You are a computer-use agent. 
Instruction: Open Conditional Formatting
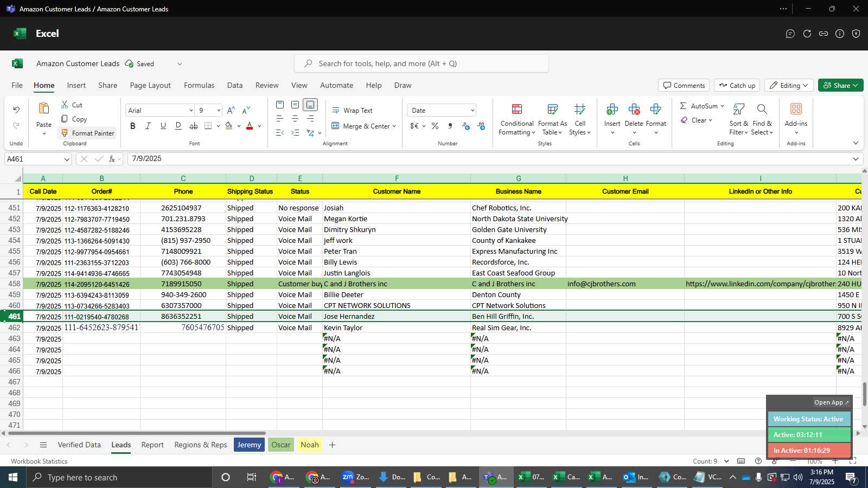(x=517, y=119)
